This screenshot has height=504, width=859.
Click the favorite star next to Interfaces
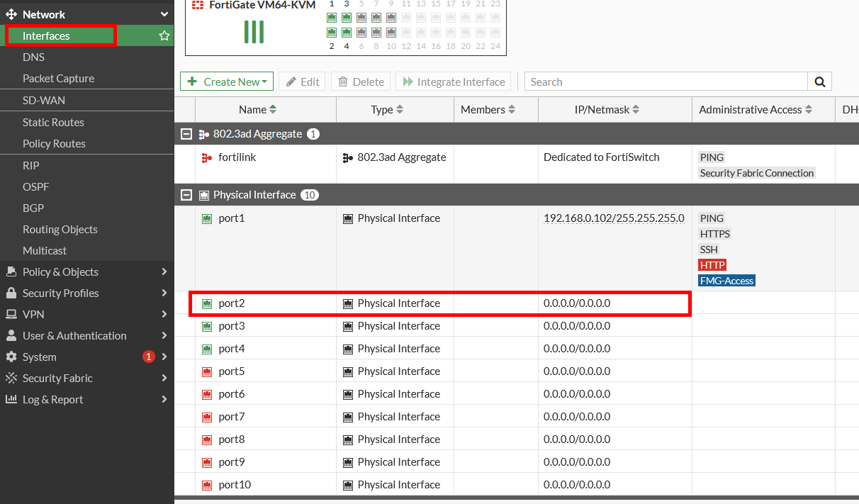pyautogui.click(x=164, y=35)
